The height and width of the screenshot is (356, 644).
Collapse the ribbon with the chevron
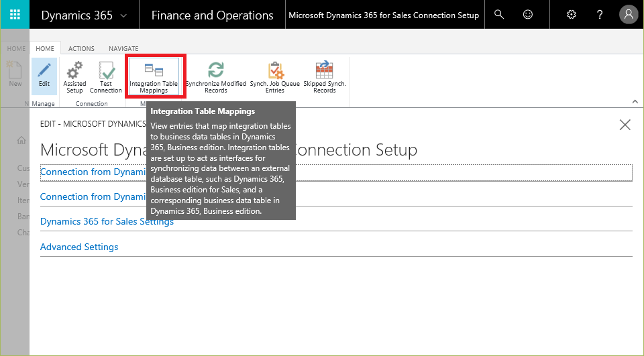635,101
